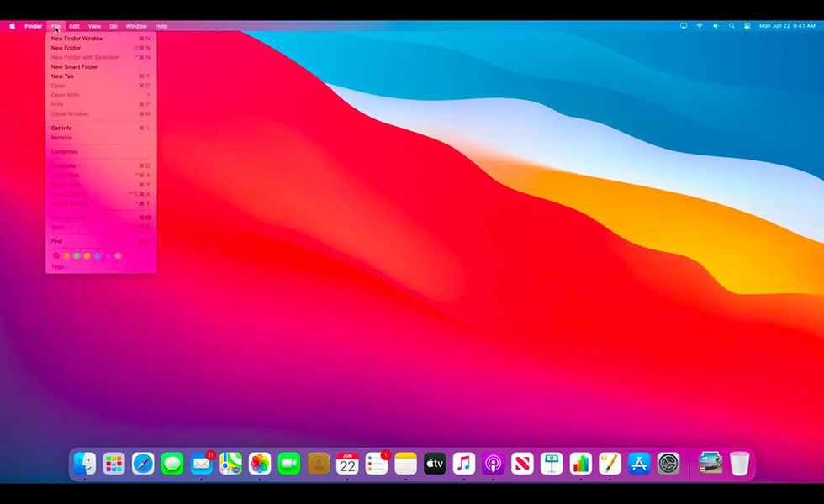This screenshot has width=824, height=504.
Task: Launch the Podcasts app
Action: coord(494,463)
